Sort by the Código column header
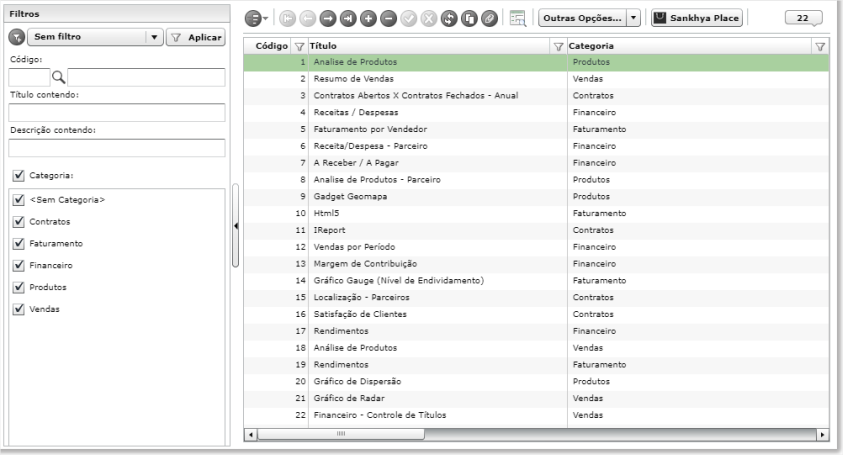Screen dimensions: 843x455 [272, 46]
